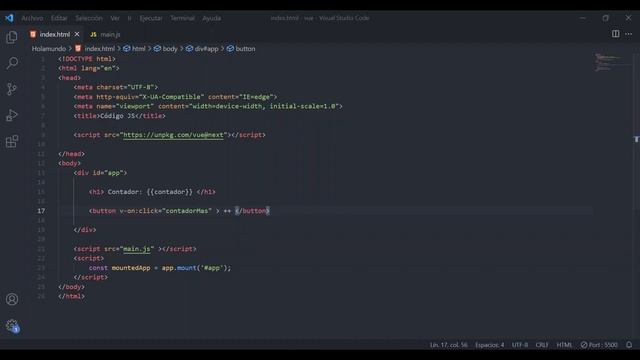
Task: Click the code minimap preview
Action: [x=608, y=62]
